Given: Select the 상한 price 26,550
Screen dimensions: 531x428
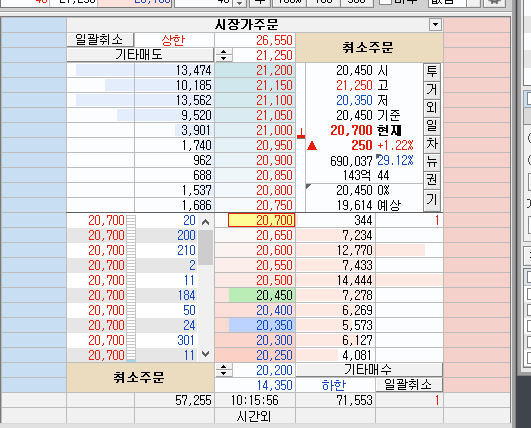Looking at the screenshot, I should (255, 40).
